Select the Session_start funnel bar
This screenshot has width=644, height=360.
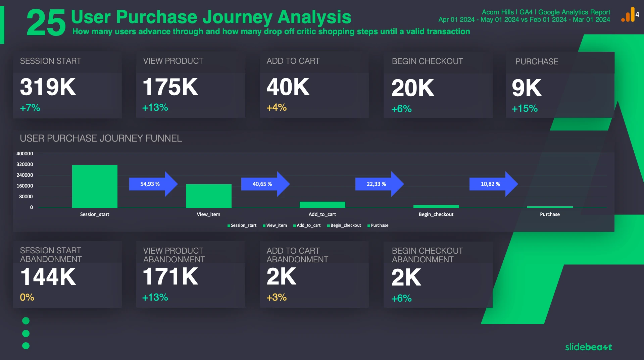tap(95, 186)
